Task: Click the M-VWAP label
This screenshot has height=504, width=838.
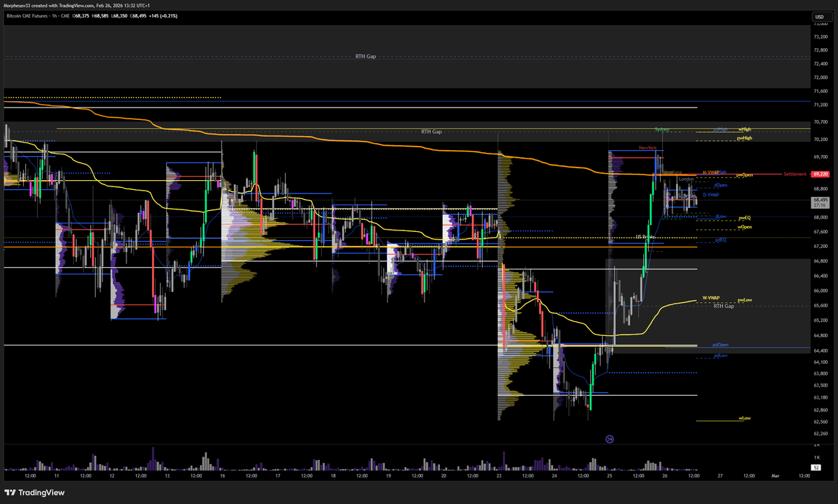Action: [x=711, y=172]
